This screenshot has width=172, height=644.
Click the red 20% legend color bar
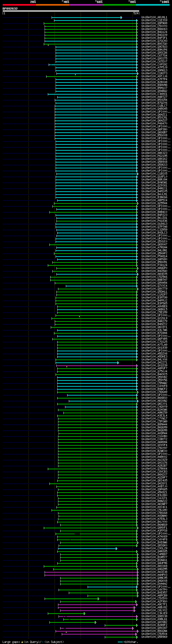pos(19,5)
